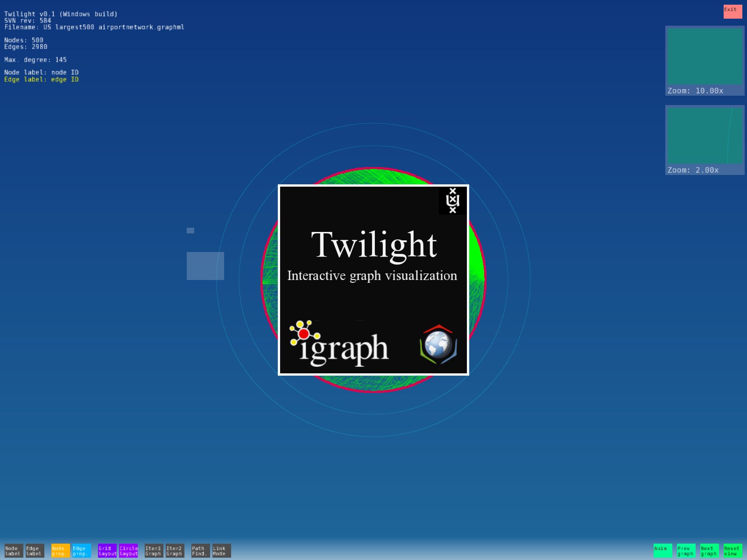Click the Iter2 Graph button

click(x=175, y=551)
